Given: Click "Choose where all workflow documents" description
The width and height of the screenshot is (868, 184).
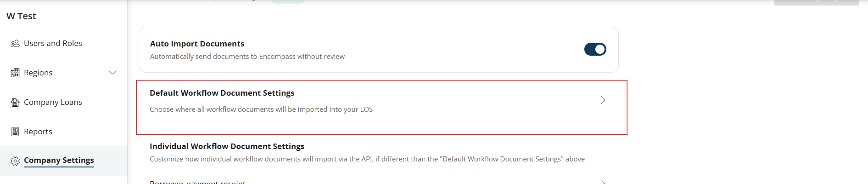Looking at the screenshot, I should [261, 109].
